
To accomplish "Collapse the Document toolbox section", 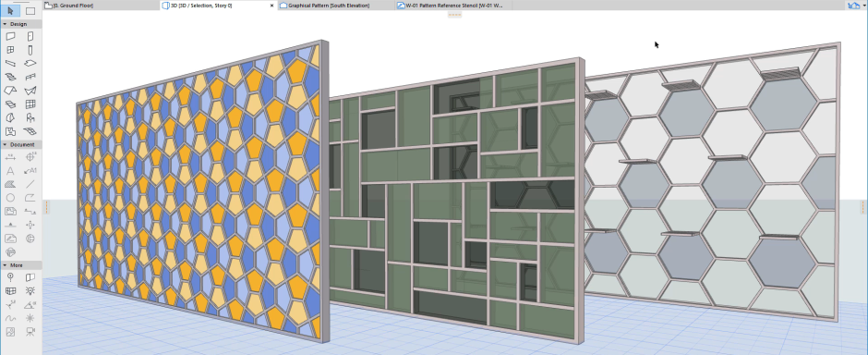I will (21, 144).
